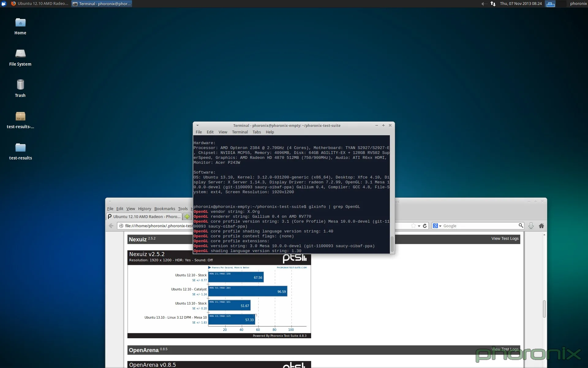Click Ubuntu 13.10 Linux 3.12 DPM bar 57.33
This screenshot has width=588, height=368.
tap(232, 320)
